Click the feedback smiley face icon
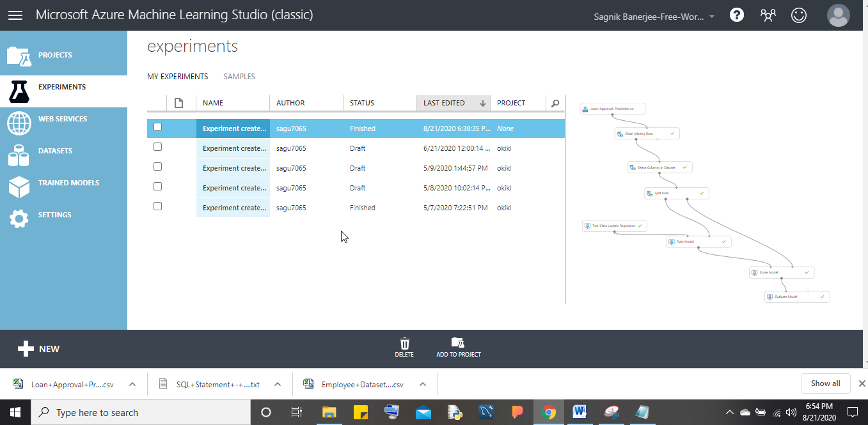 point(799,15)
